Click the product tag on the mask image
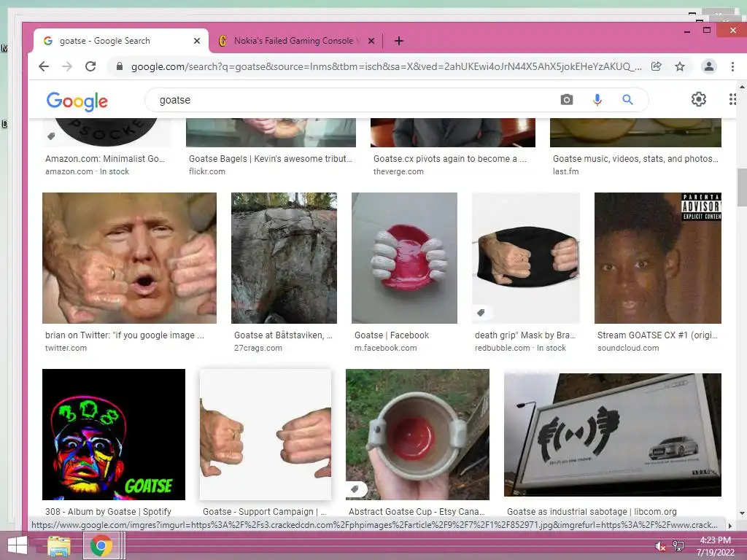This screenshot has width=747, height=560. (481, 313)
